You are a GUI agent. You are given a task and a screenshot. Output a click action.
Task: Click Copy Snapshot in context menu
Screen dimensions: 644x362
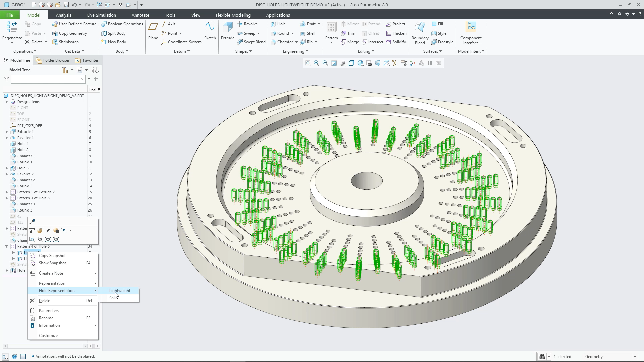tap(63, 256)
